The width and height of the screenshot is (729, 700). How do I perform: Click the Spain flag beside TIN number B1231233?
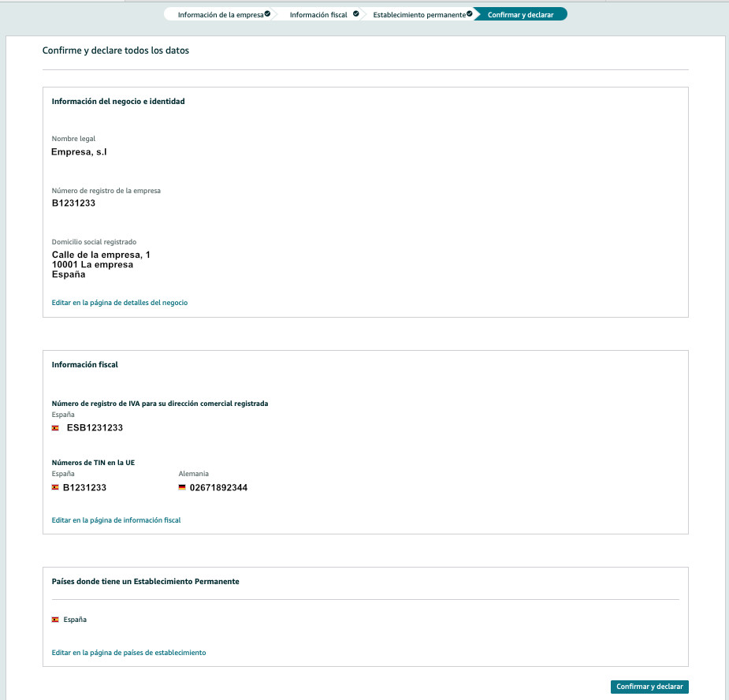tap(55, 487)
